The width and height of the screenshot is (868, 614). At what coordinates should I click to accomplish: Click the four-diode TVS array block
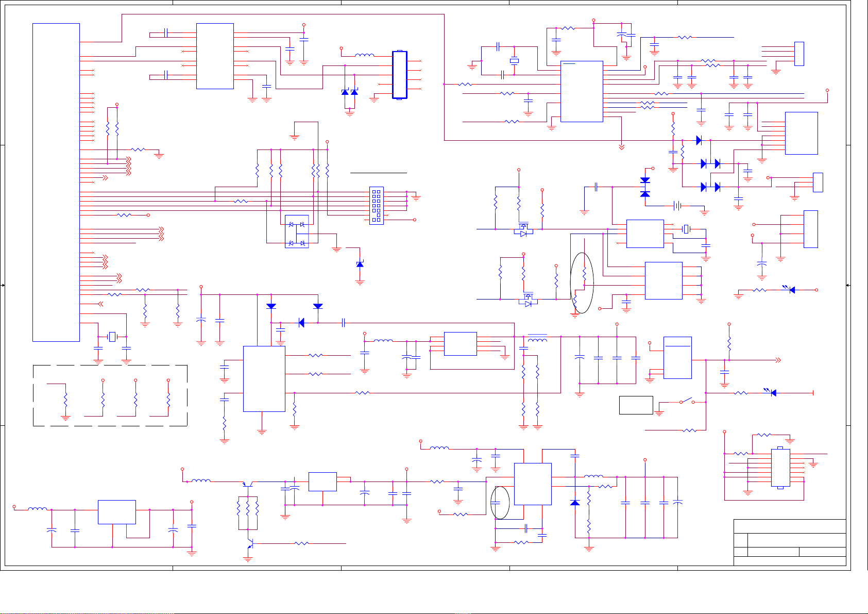coord(297,231)
